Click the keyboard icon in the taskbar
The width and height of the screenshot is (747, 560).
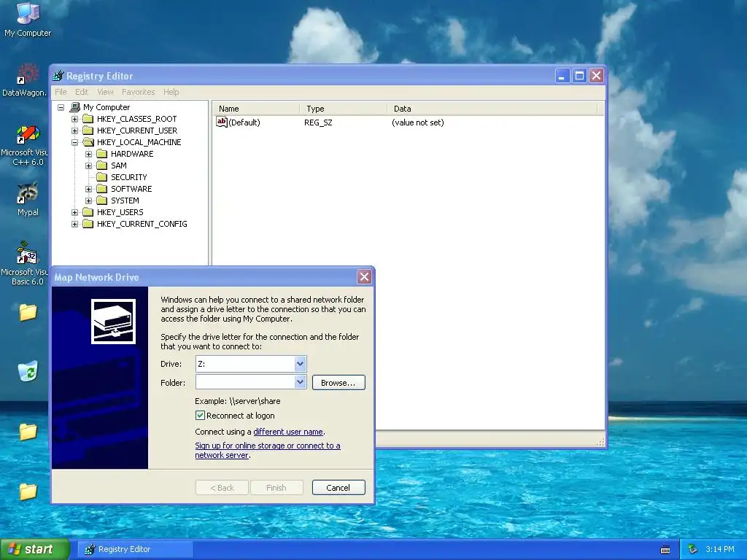coord(665,550)
